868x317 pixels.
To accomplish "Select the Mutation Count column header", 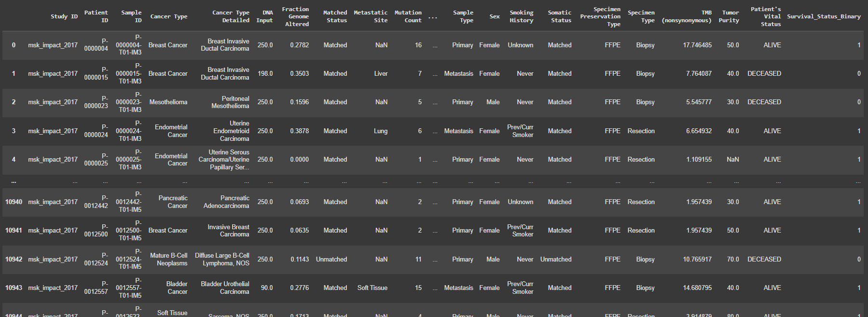I will [408, 16].
